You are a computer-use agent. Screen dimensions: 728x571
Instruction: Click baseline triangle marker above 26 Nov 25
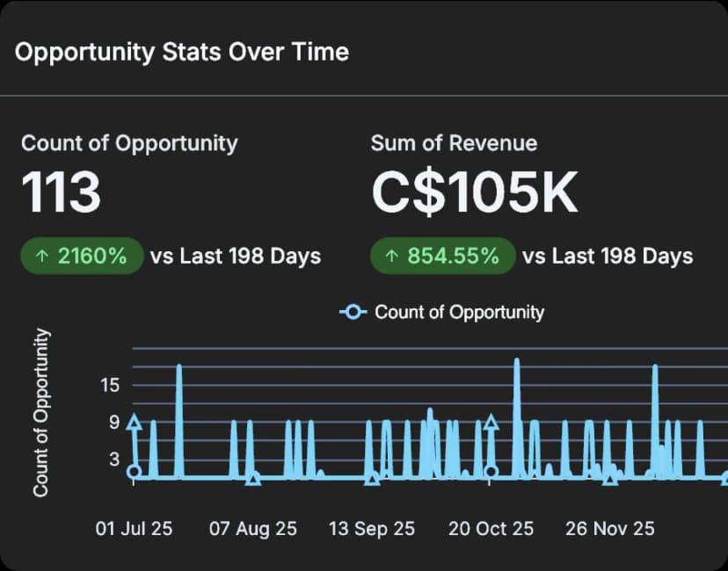610,479
